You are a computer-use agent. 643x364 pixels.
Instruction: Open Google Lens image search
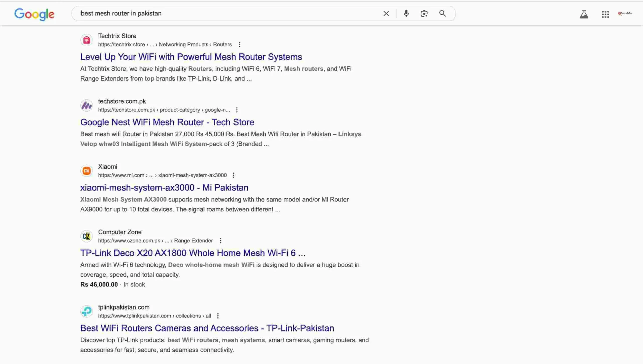pos(424,13)
